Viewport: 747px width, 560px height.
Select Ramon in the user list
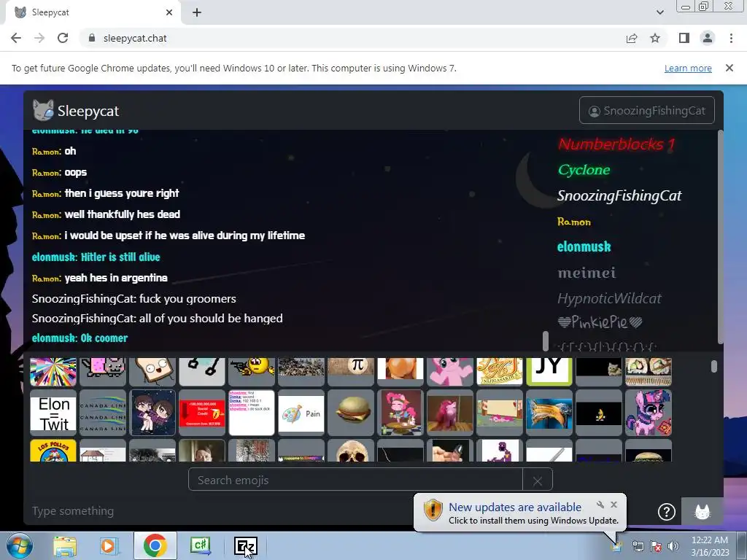(574, 222)
